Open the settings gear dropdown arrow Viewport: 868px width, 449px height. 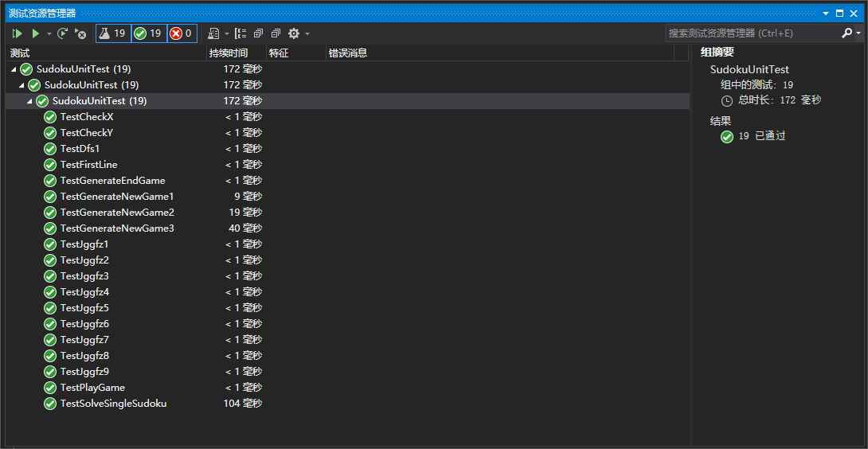click(307, 33)
